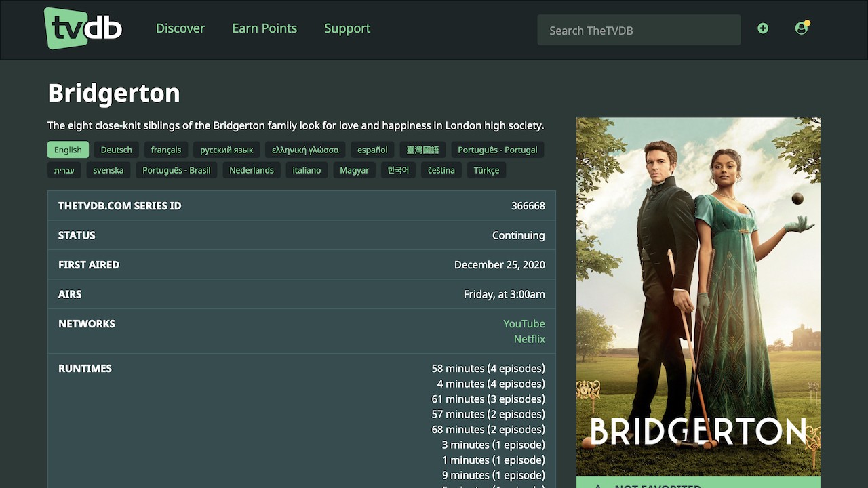Select the Türkçe language tab
Image resolution: width=868 pixels, height=488 pixels.
tap(486, 170)
